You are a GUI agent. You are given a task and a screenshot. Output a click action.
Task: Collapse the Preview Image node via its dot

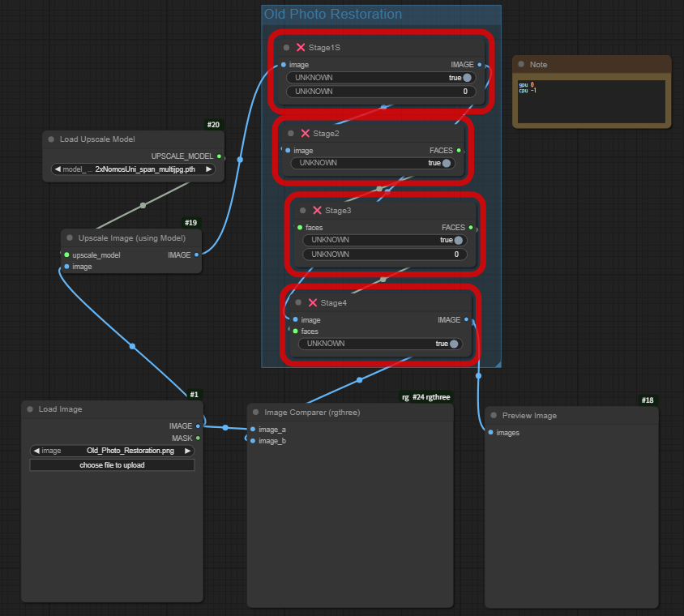pos(494,416)
